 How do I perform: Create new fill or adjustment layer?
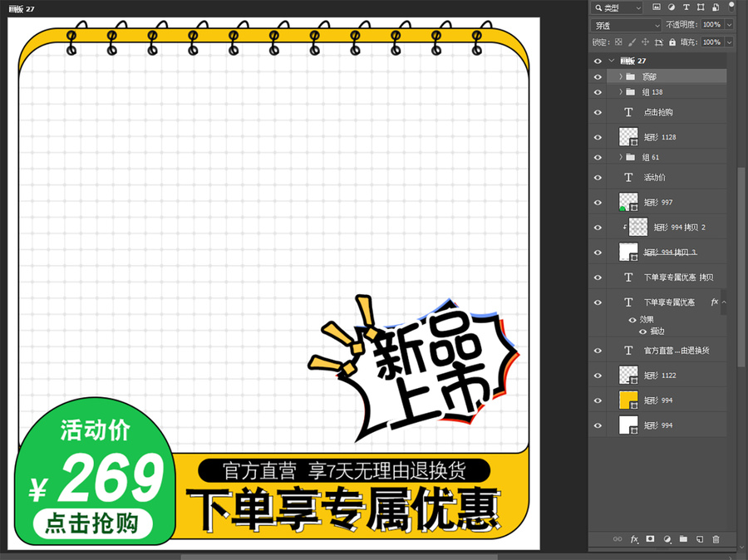pyautogui.click(x=667, y=539)
